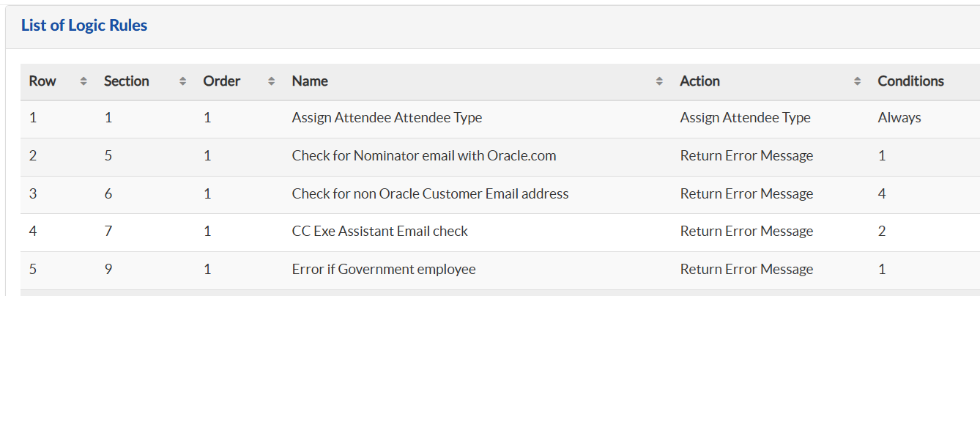Click the Row column sort icon
This screenshot has width=980, height=433.
tap(83, 81)
